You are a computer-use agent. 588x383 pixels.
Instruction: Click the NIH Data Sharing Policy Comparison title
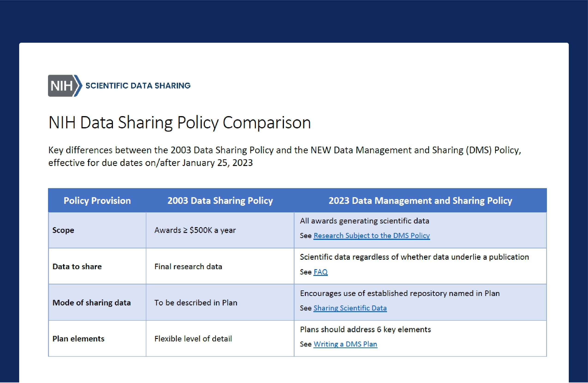click(180, 123)
